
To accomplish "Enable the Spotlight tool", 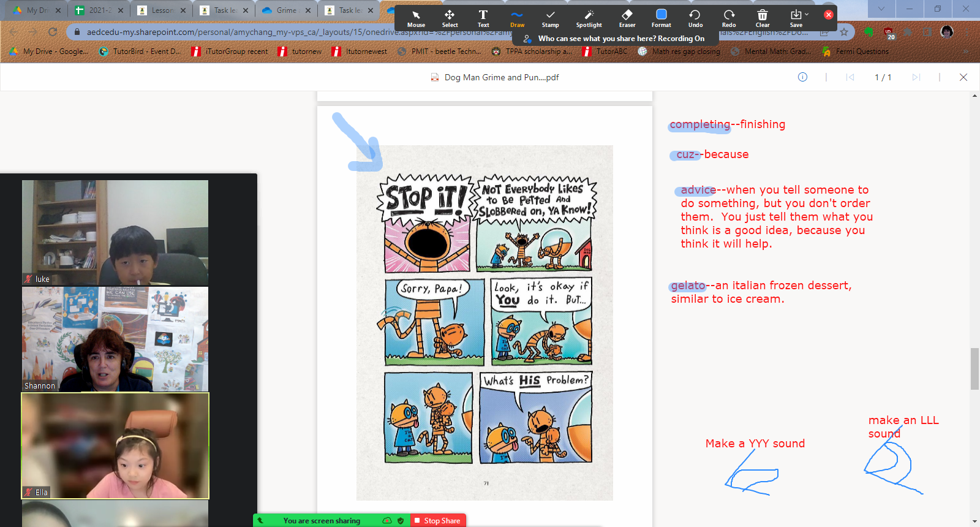I will point(589,18).
